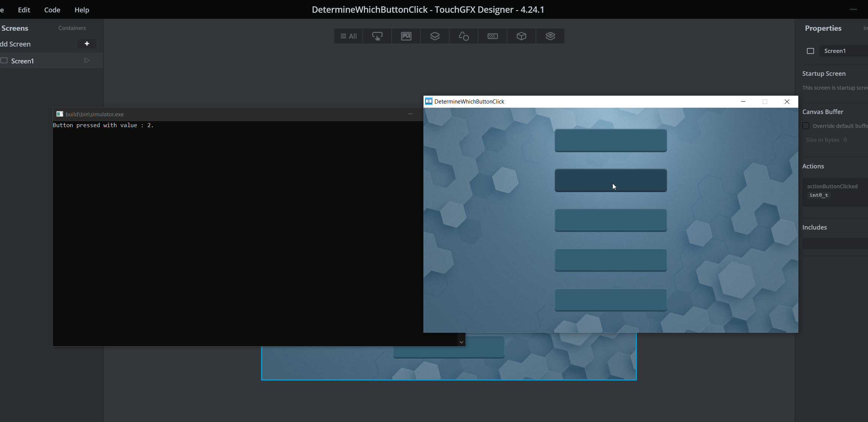868x422 pixels.
Task: Open the Shapes widget category
Action: (464, 36)
